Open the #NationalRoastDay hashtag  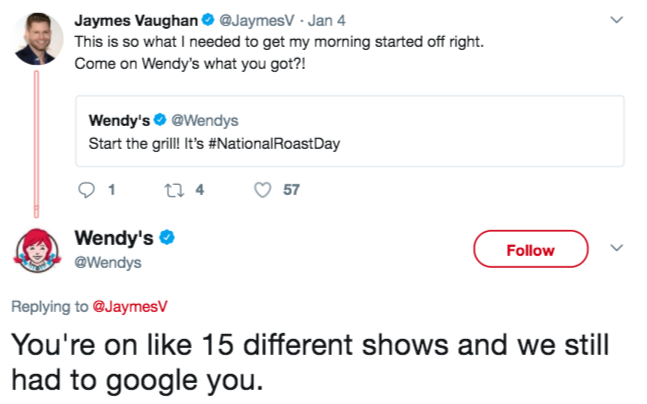coord(274,144)
